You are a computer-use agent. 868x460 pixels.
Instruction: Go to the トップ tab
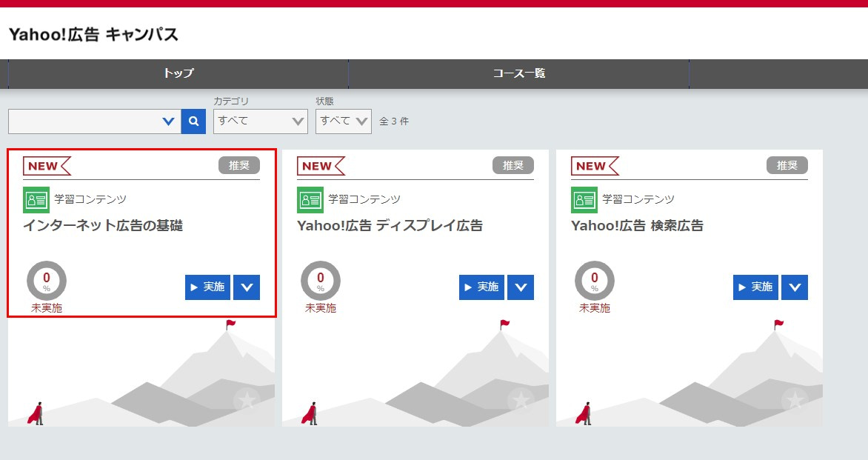(x=178, y=73)
